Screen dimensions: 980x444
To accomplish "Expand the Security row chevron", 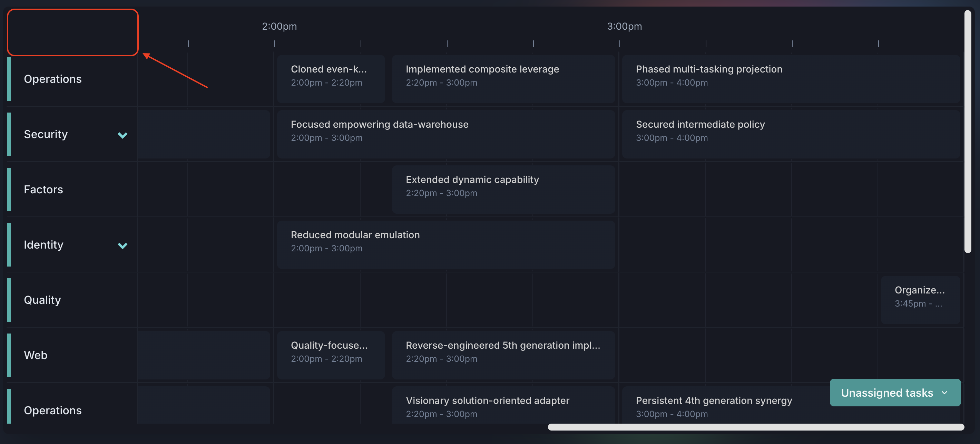I will click(122, 135).
